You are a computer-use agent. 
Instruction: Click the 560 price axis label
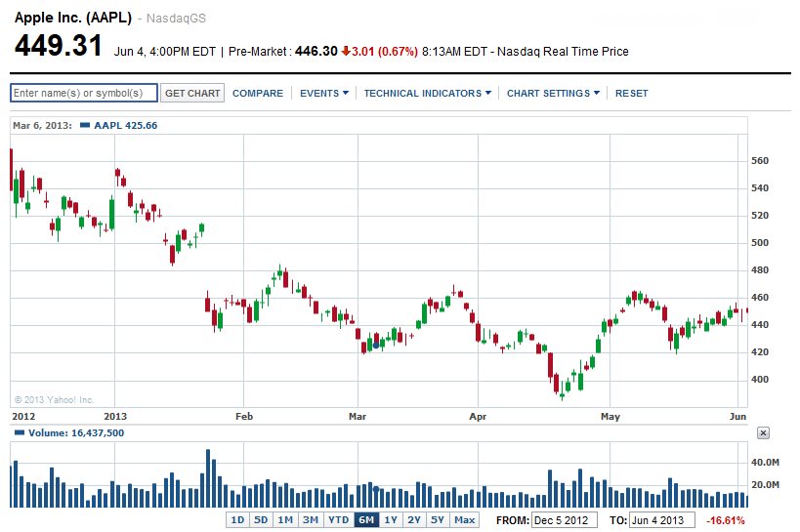pyautogui.click(x=760, y=161)
